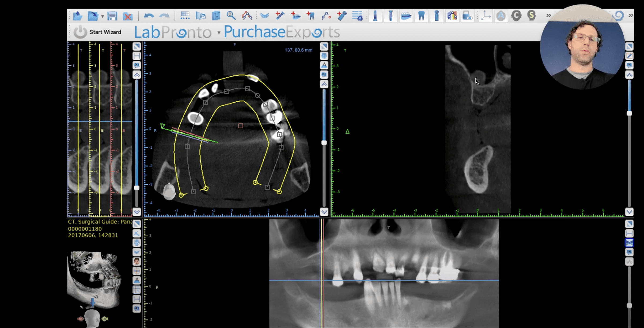Open the LabPronto link
This screenshot has height=328, width=644.
click(173, 32)
